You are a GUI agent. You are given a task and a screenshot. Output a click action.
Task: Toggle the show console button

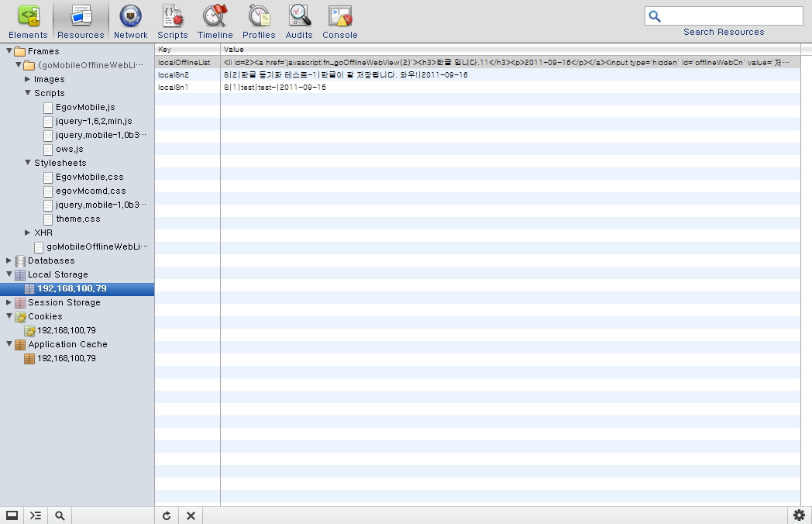point(36,515)
